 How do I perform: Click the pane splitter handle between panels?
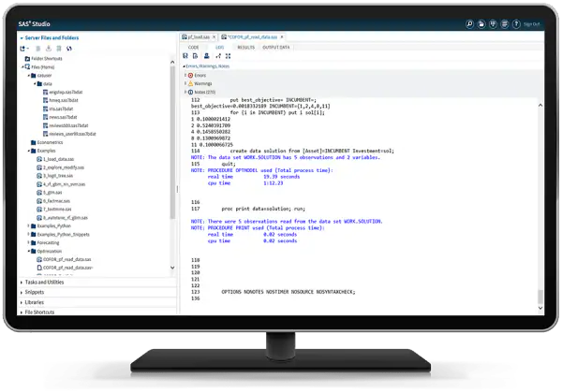point(177,189)
